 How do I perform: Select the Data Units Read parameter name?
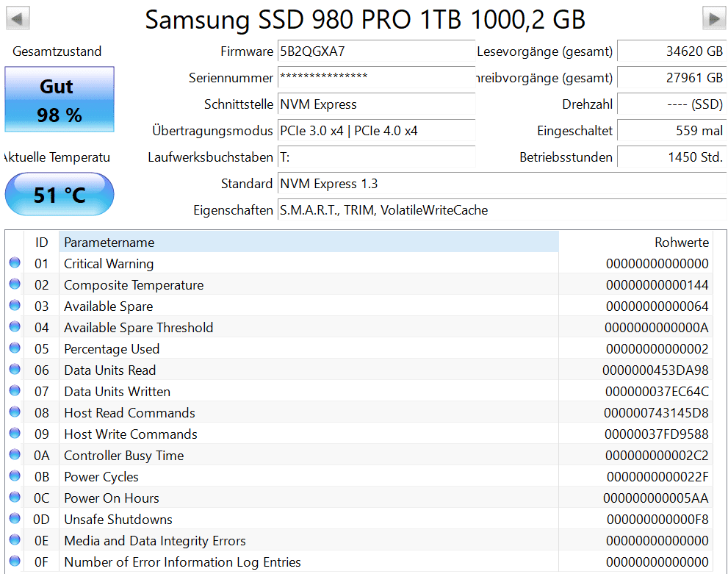click(110, 370)
